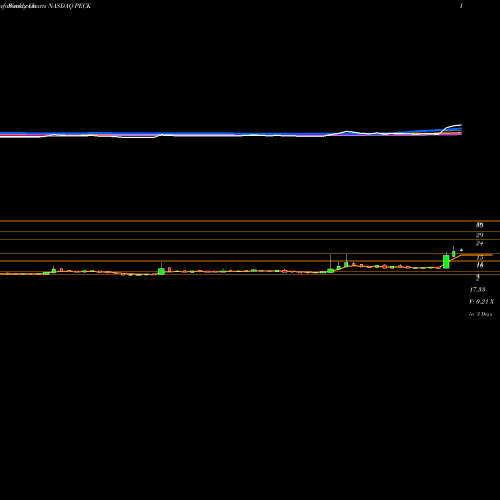
Task: Click the NASDAQ PECK chart title
Action: [x=69, y=6]
